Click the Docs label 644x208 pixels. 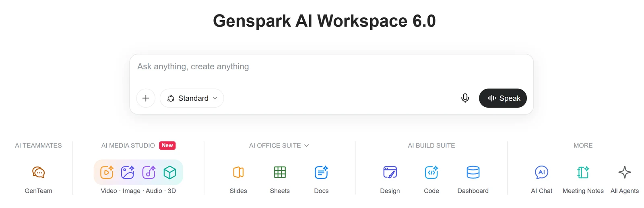tap(321, 191)
